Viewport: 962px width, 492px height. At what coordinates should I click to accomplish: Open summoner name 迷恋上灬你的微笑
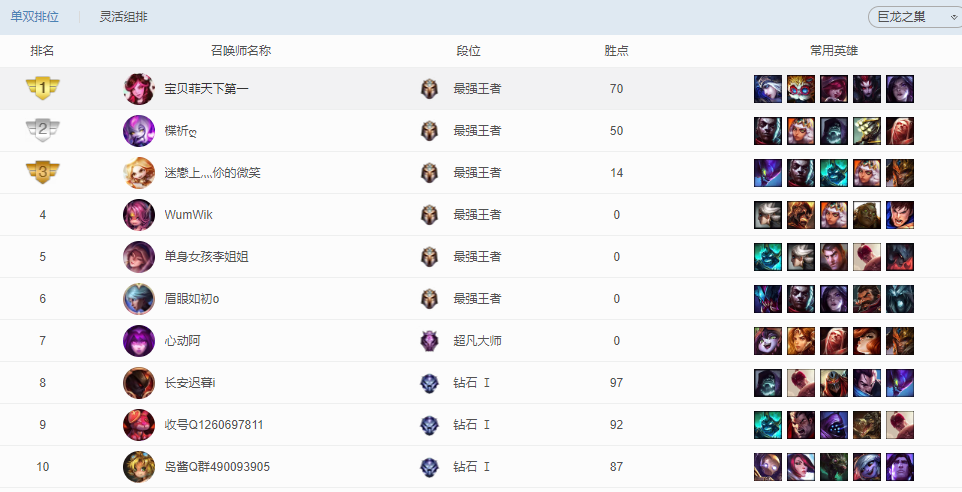click(x=212, y=173)
